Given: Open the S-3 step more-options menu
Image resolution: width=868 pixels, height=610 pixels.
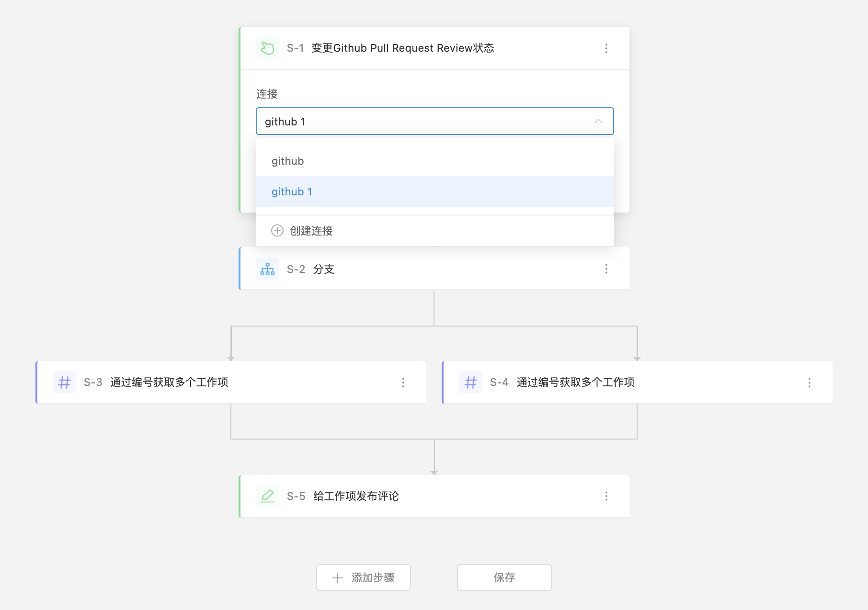Looking at the screenshot, I should pos(403,383).
